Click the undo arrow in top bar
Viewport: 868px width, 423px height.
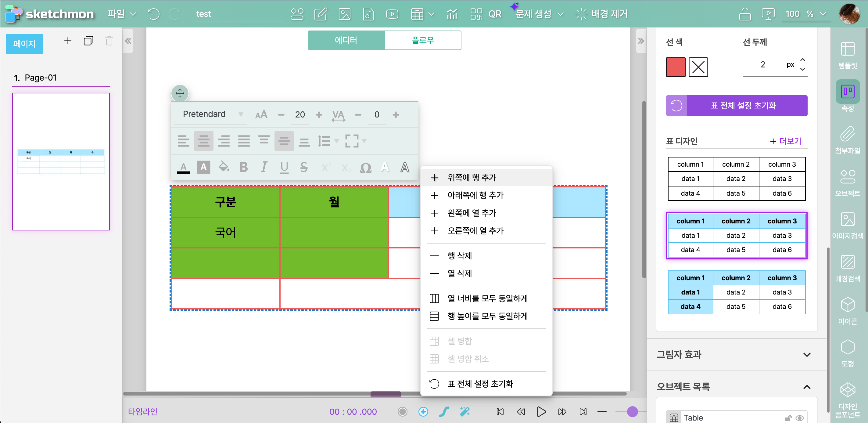154,14
